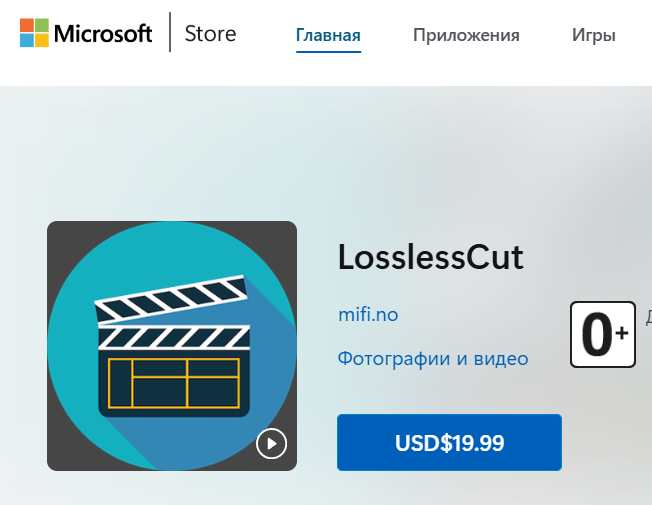Click the blue square of Microsoft logo

(27, 40)
